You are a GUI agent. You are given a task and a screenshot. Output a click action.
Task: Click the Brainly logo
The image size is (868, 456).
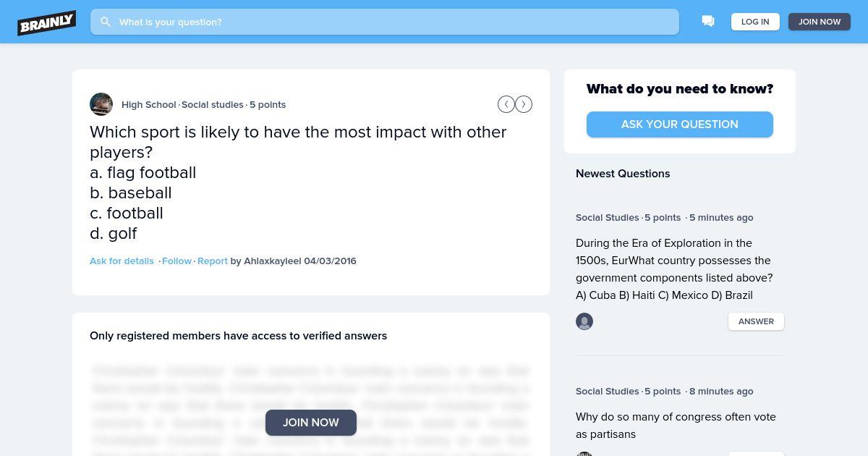point(47,22)
